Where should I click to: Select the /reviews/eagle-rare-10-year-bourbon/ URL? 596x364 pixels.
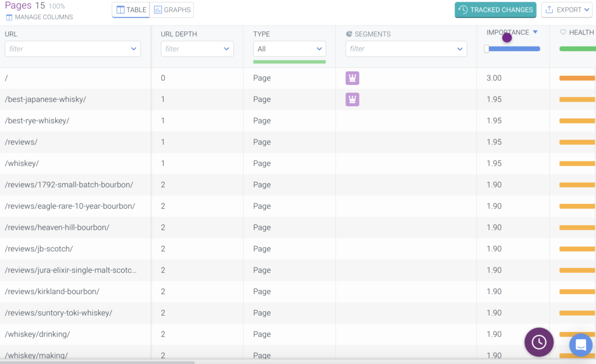pos(70,206)
